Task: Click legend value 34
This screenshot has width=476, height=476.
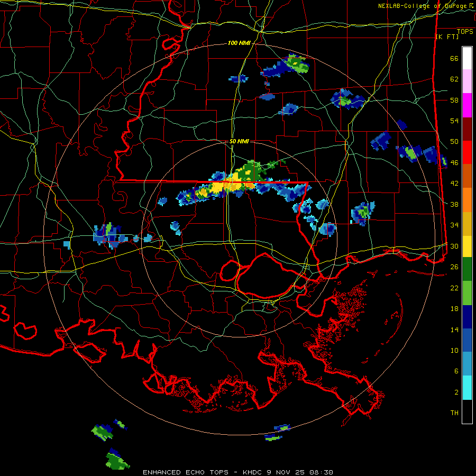Action: pyautogui.click(x=454, y=225)
